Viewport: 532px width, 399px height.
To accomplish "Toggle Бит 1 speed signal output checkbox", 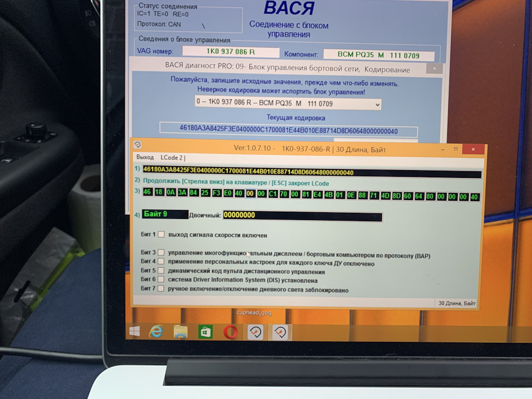I will 161,234.
